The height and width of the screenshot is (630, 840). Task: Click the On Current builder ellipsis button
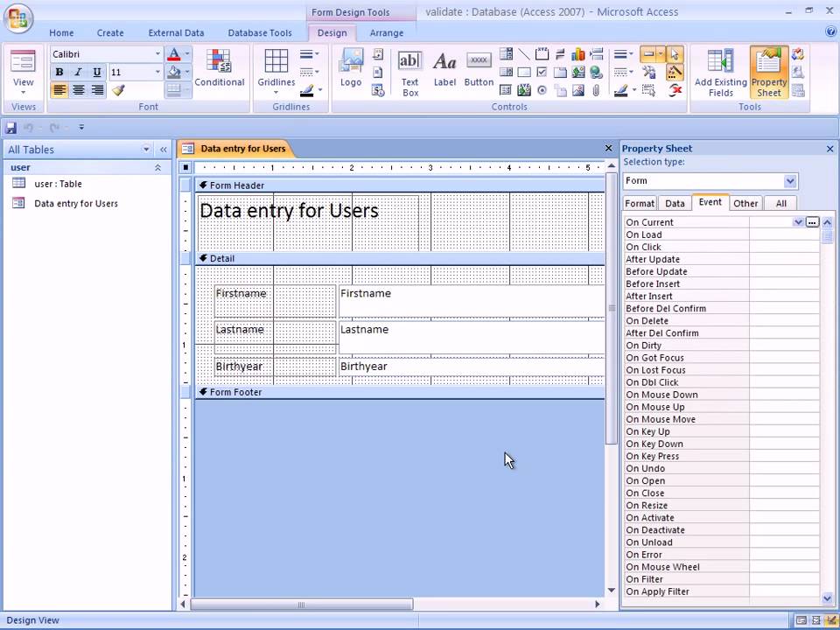[812, 221]
